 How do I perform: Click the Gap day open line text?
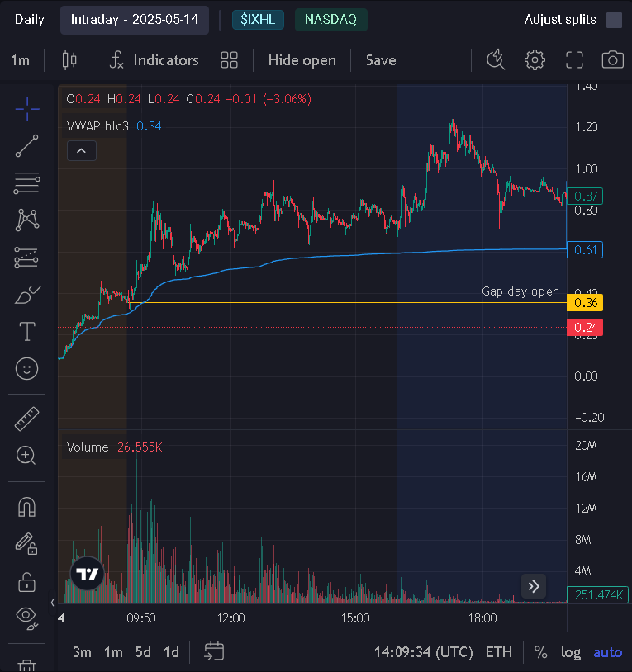[520, 291]
